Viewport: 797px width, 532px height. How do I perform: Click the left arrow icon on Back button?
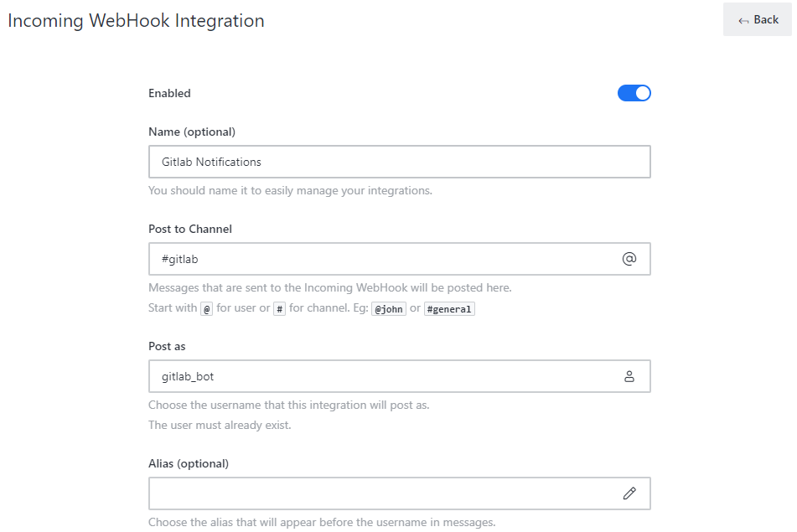coord(744,18)
